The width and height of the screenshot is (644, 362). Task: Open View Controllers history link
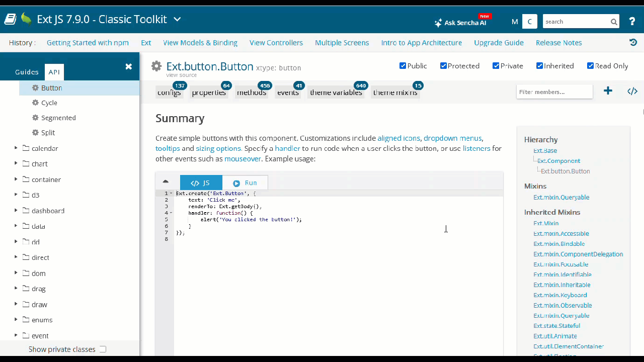(x=276, y=43)
